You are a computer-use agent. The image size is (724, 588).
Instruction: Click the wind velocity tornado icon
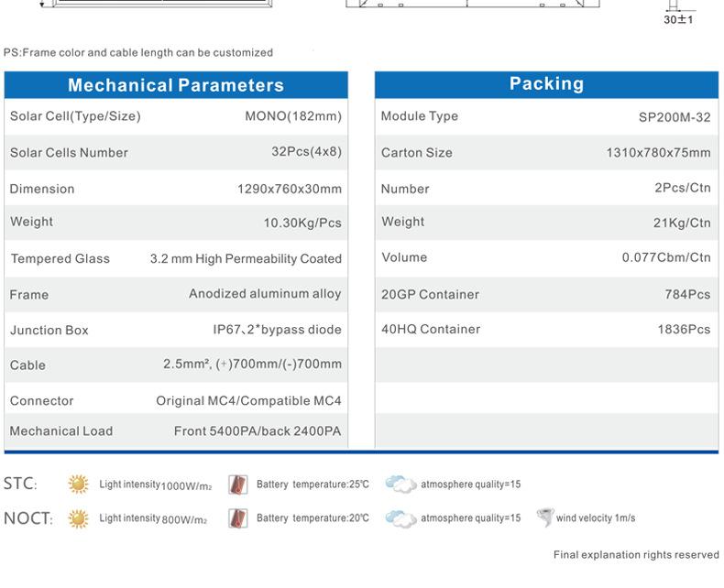544,517
